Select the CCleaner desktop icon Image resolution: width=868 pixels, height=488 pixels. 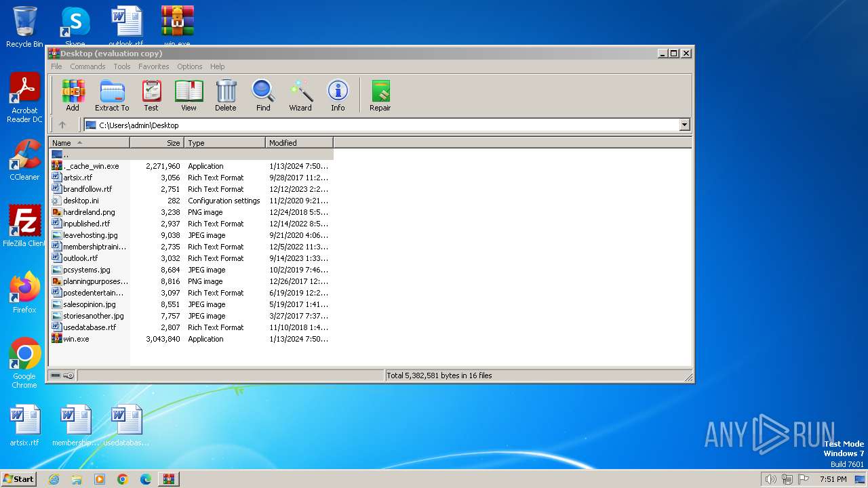coord(24,160)
